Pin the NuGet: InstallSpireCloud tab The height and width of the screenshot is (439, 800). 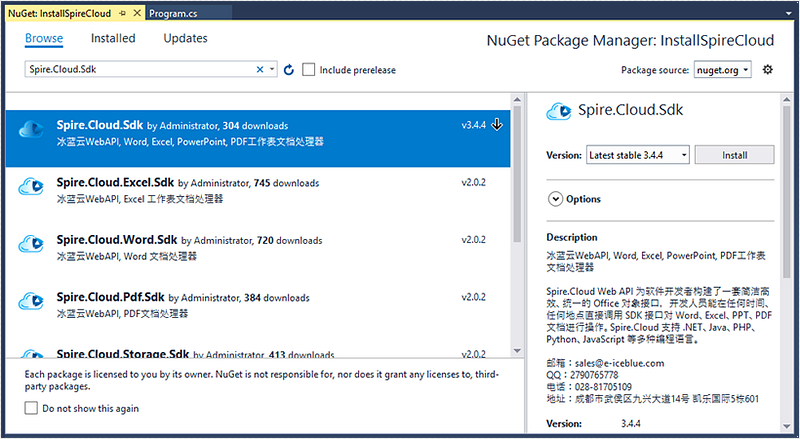click(122, 13)
